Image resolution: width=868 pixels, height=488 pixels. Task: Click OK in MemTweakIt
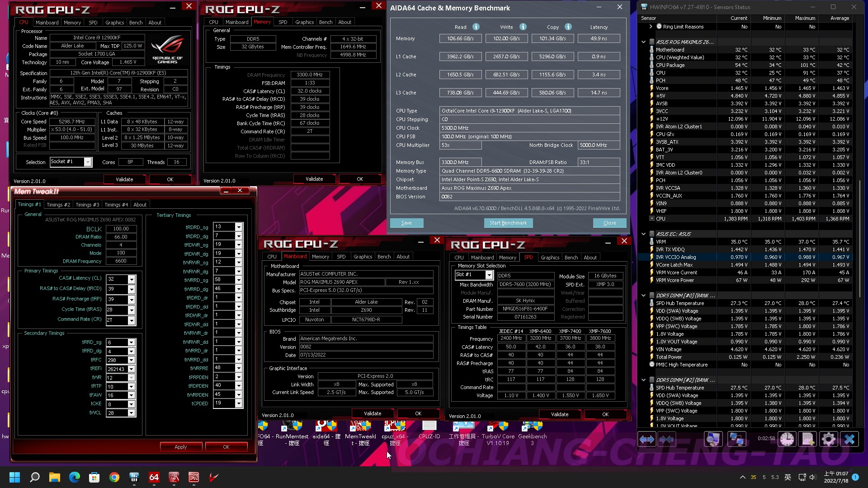(x=226, y=447)
